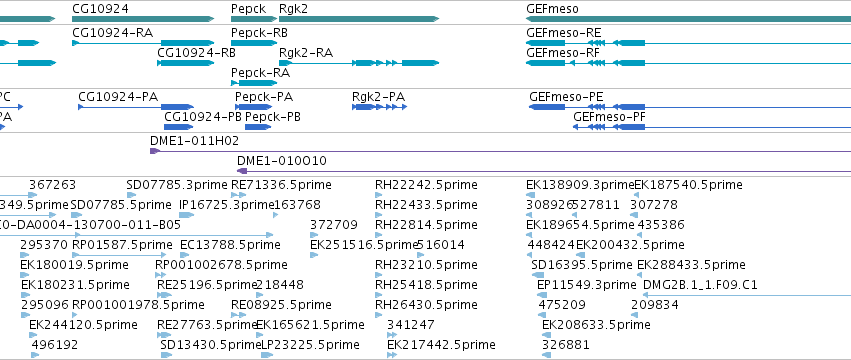Select the double-arrow EK217442.5prime marker

[x=392, y=355]
